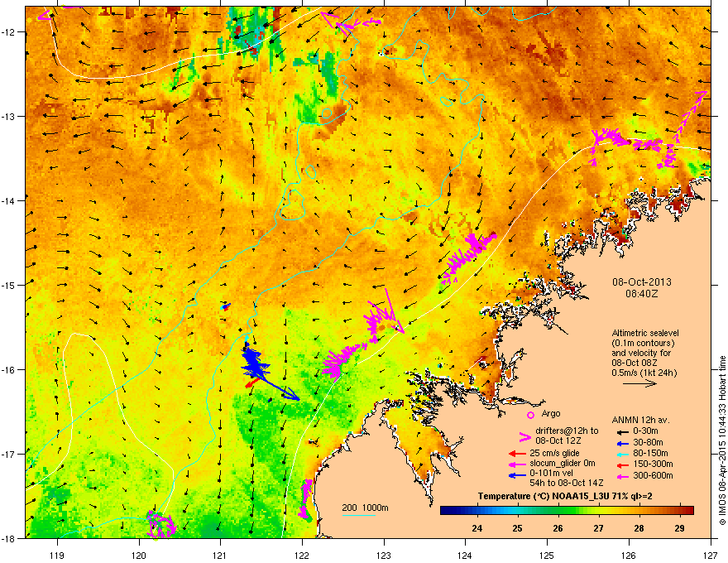
Task: Click the longitude axis label 125
Action: [x=548, y=555]
